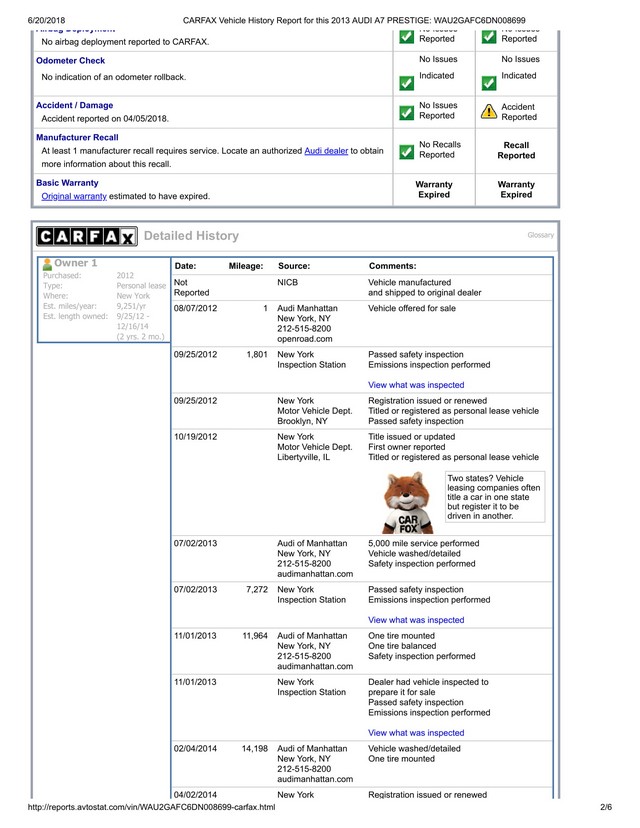Click 'One tire balanced' comment
Screen dimensions: 640x828
click(x=402, y=646)
